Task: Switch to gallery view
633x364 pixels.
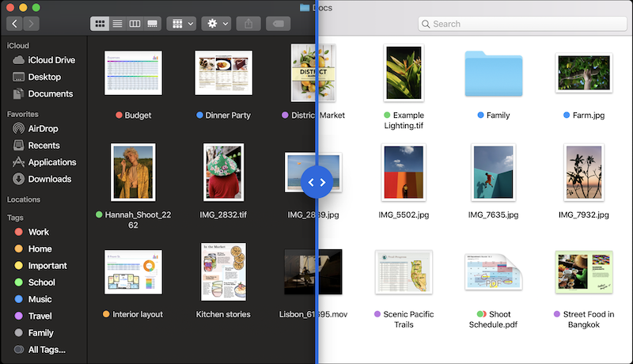Action: point(153,24)
